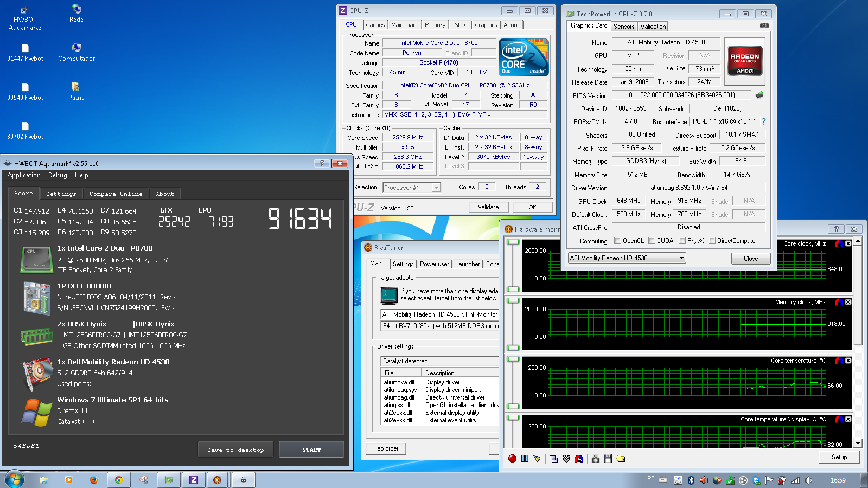
Task: Open the SPD tab in CPU-Z
Action: tap(459, 25)
